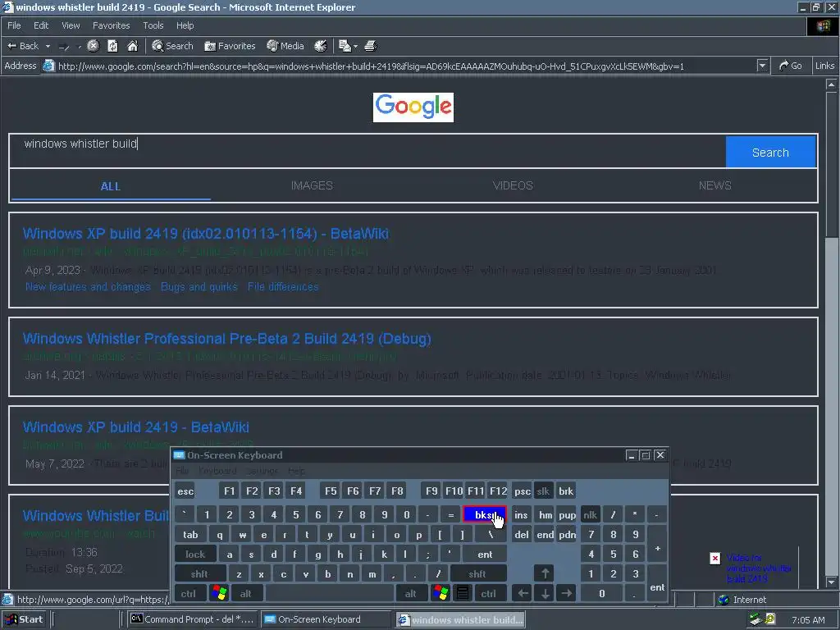Image resolution: width=840 pixels, height=630 pixels.
Task: Toggle the left shft key on keyboard
Action: 199,573
